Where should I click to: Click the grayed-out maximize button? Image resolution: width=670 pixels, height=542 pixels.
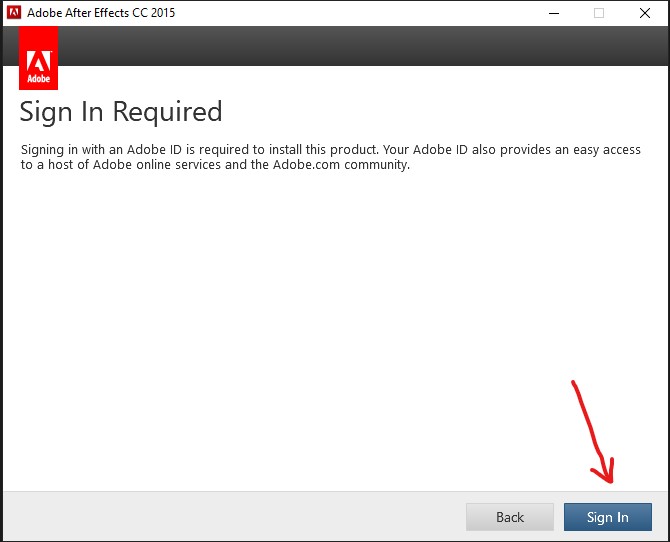[599, 13]
